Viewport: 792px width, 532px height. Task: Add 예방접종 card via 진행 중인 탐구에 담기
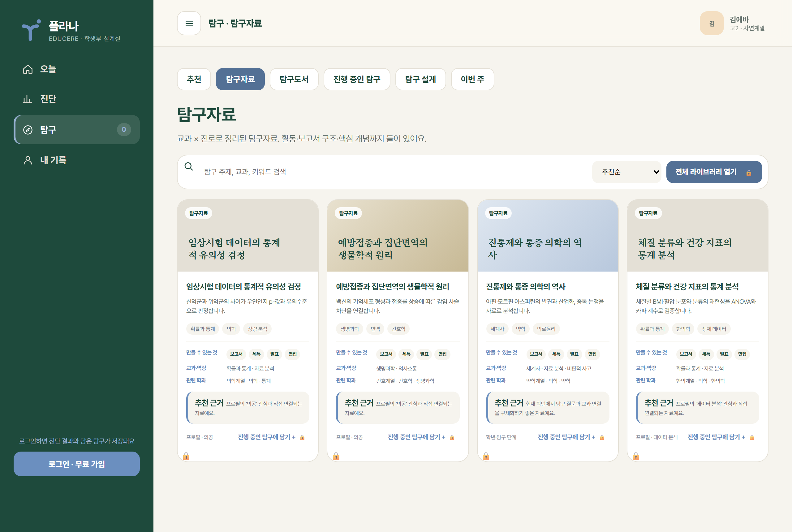tap(421, 437)
